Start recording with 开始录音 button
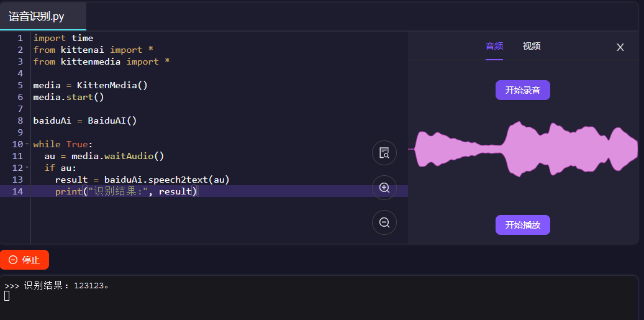644x320 pixels. coord(522,90)
